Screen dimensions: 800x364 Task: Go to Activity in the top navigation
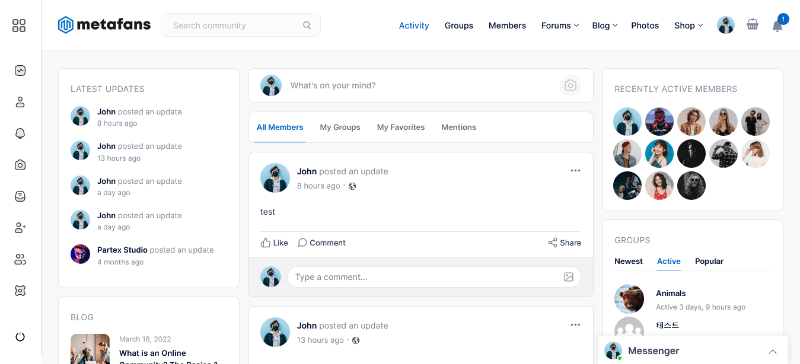point(414,26)
